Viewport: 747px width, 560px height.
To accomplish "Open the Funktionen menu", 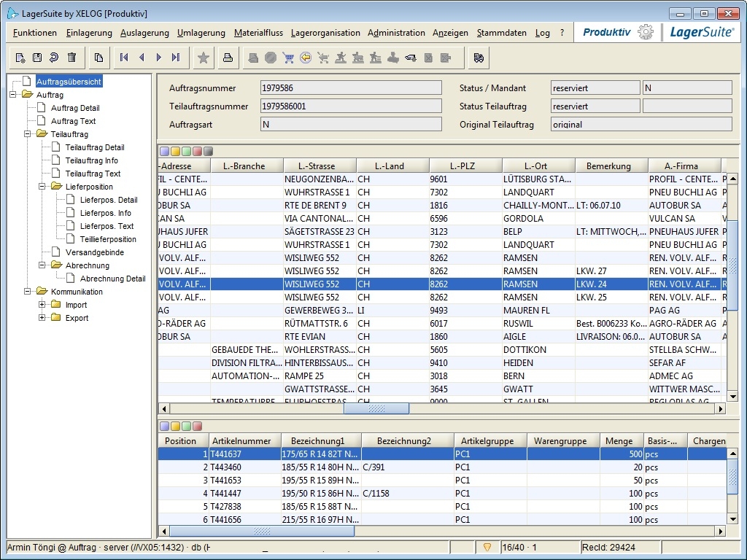I will (35, 33).
